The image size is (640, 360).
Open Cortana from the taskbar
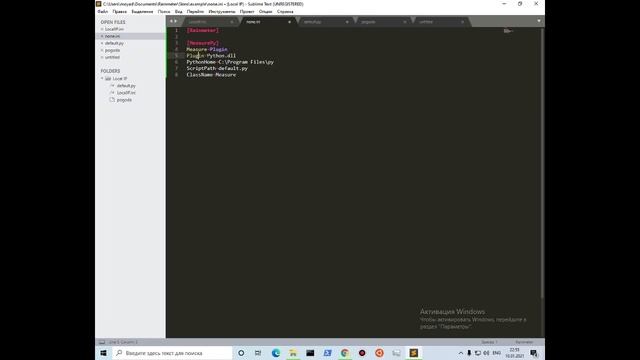(x=241, y=353)
